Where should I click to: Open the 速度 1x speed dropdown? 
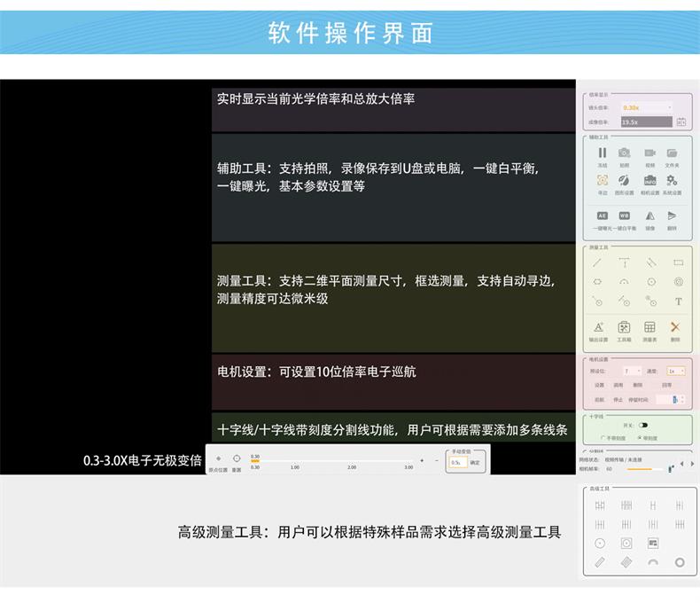coord(675,371)
